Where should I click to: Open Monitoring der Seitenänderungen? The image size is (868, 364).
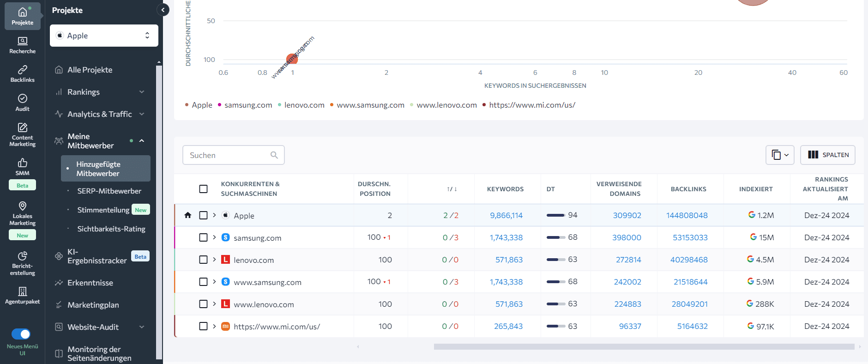click(x=99, y=353)
